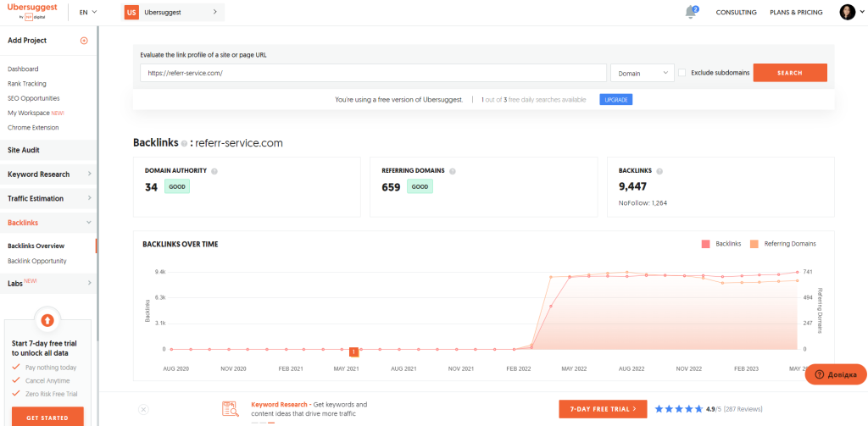
Task: Open the EN language dropdown
Action: pos(87,13)
